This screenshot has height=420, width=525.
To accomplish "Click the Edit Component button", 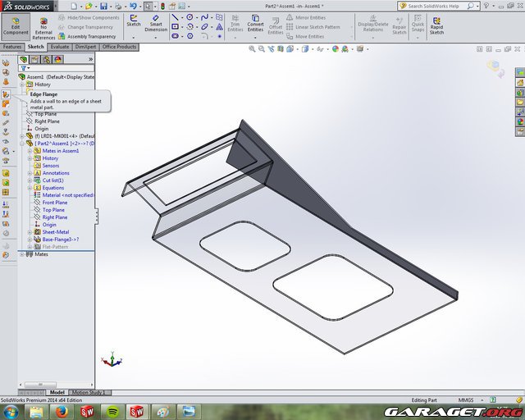I will pos(15,25).
